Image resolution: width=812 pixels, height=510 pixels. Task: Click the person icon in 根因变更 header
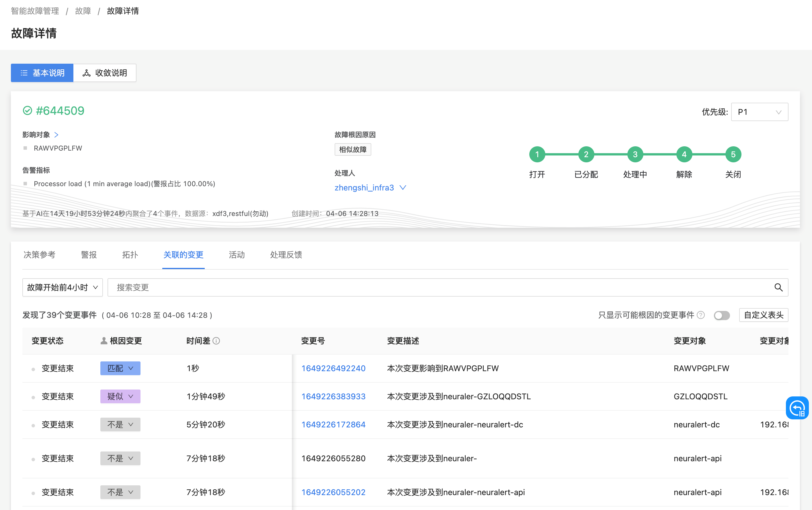(x=104, y=341)
